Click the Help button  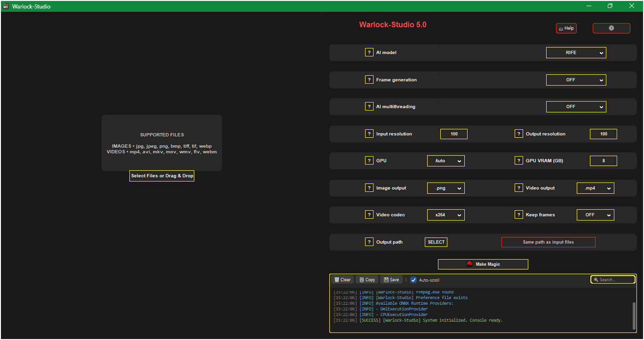(566, 28)
